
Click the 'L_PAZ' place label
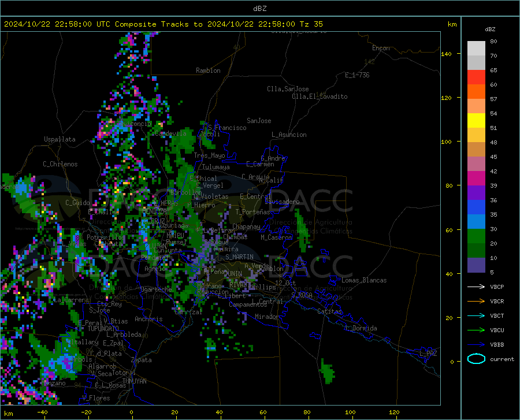[x=428, y=354]
